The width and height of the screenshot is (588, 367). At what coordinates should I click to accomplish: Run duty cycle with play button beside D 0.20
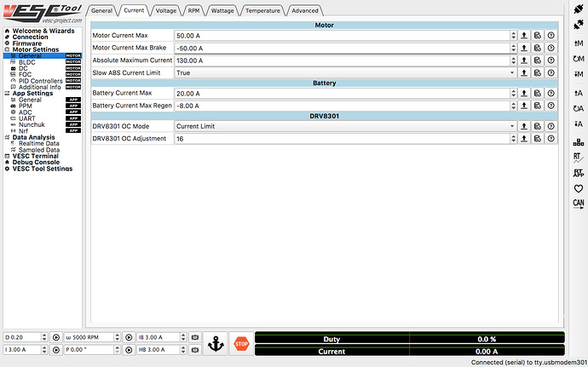[55, 337]
